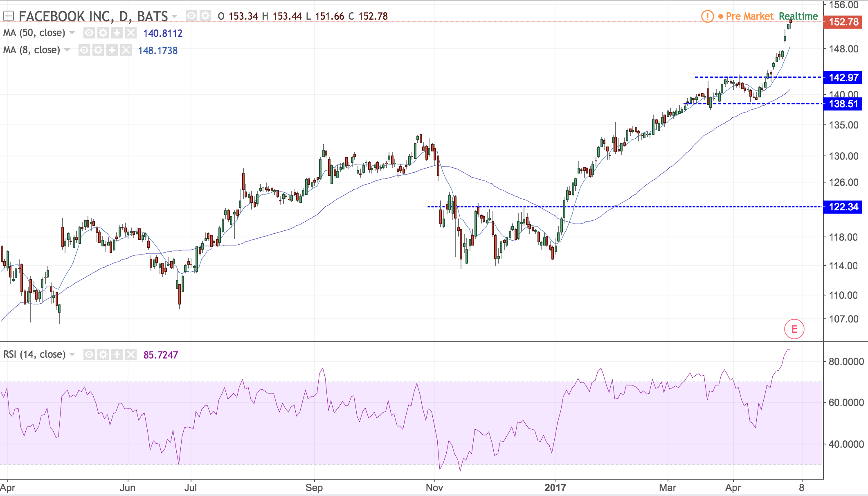Remove the MA 8 indicator

[126, 50]
